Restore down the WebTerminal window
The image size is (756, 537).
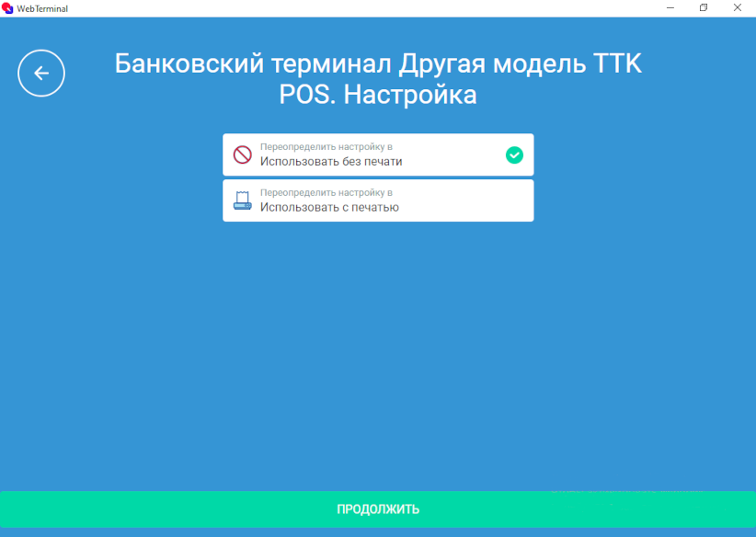(x=704, y=8)
